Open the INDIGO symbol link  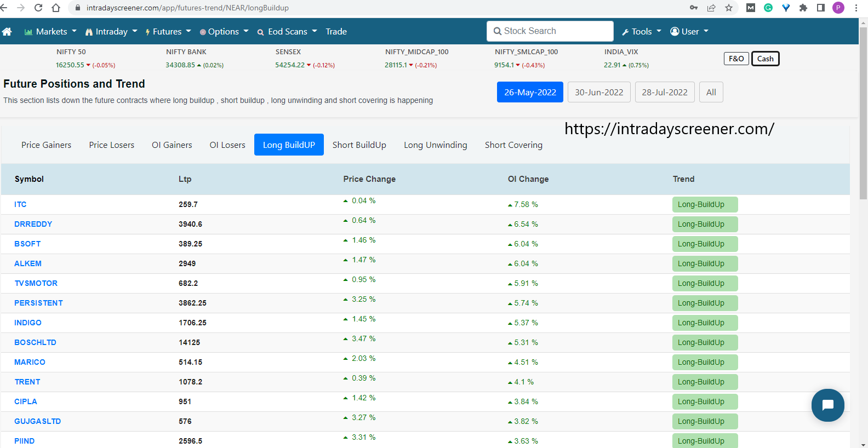click(x=28, y=323)
